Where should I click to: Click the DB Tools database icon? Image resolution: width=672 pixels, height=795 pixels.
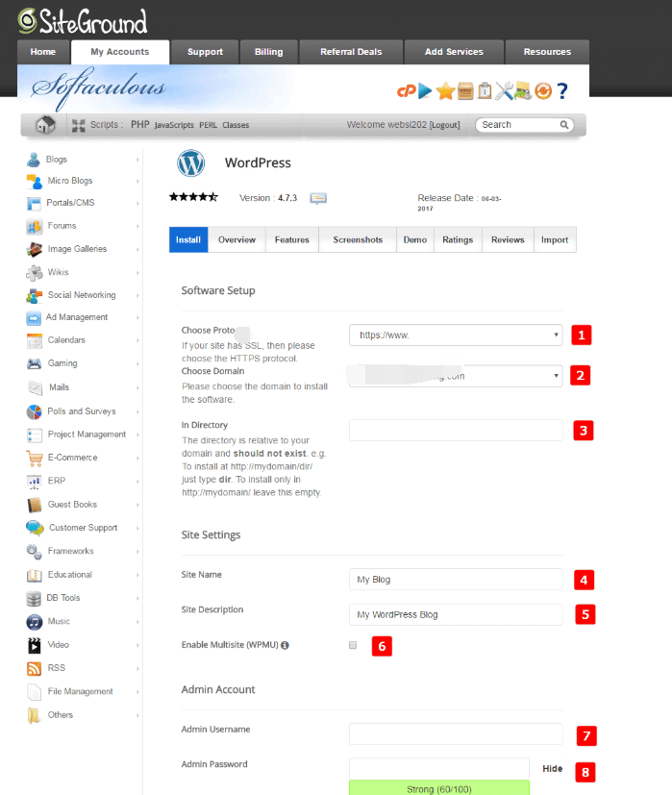coord(34,598)
